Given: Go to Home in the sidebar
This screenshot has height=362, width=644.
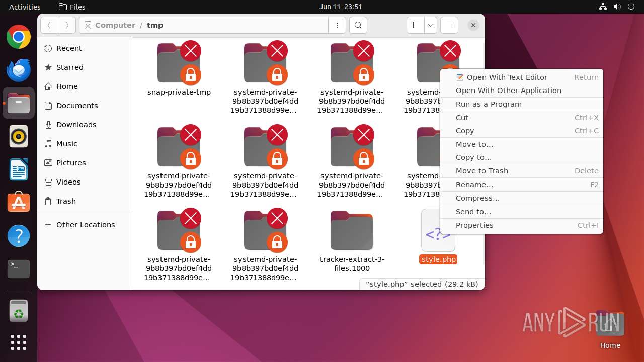Looking at the screenshot, I should [85, 86].
